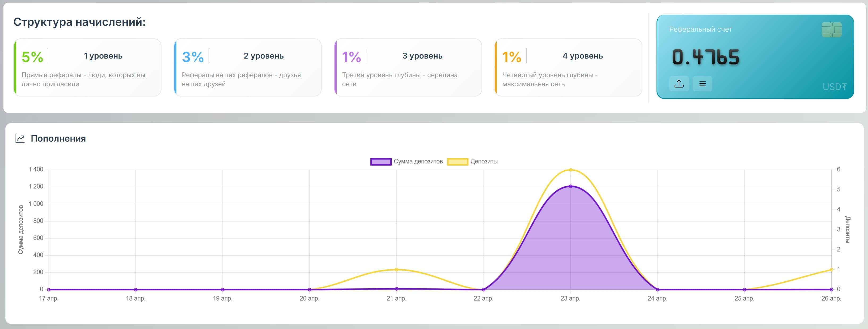Open the 4 уровень card

pyautogui.click(x=568, y=68)
